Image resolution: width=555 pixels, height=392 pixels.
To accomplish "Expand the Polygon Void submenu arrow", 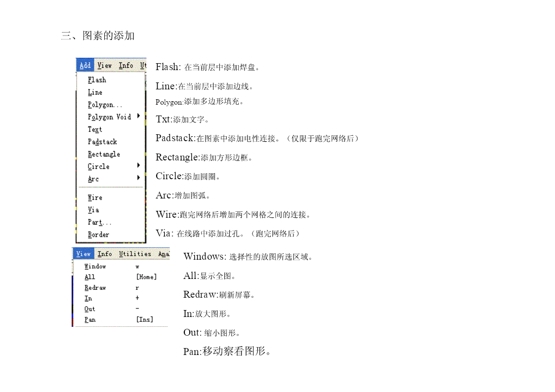I will [x=138, y=116].
